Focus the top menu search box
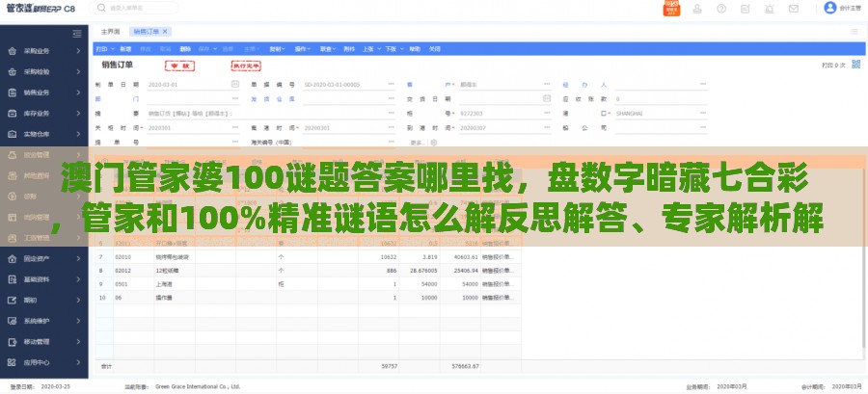The height and width of the screenshot is (394, 868). pyautogui.click(x=134, y=9)
